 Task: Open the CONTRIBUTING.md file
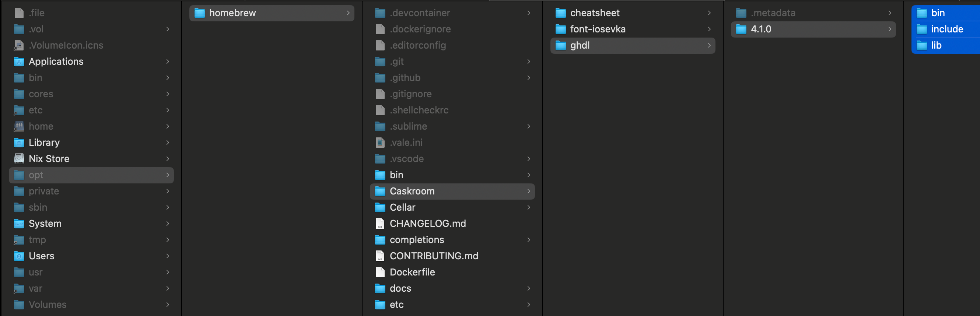(434, 256)
